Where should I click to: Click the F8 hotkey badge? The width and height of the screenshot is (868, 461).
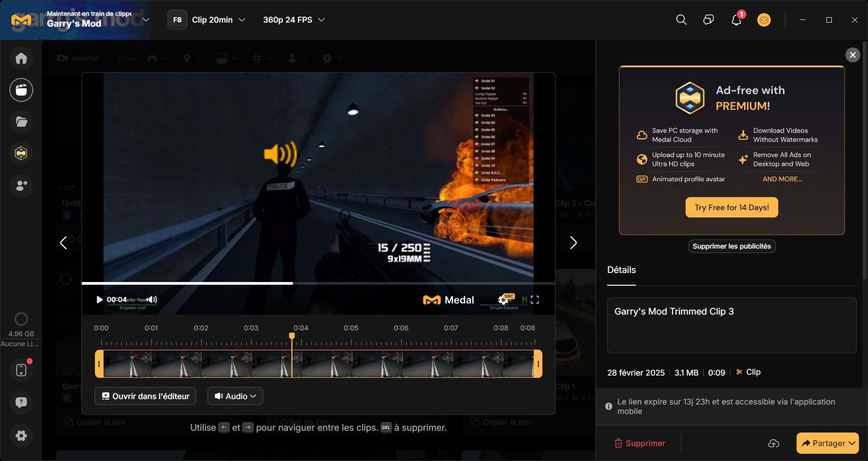177,20
